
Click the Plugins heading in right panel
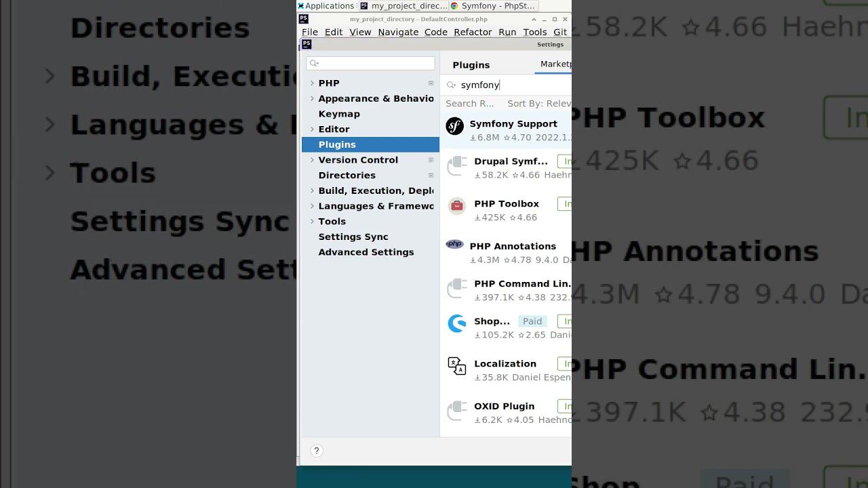pyautogui.click(x=471, y=65)
